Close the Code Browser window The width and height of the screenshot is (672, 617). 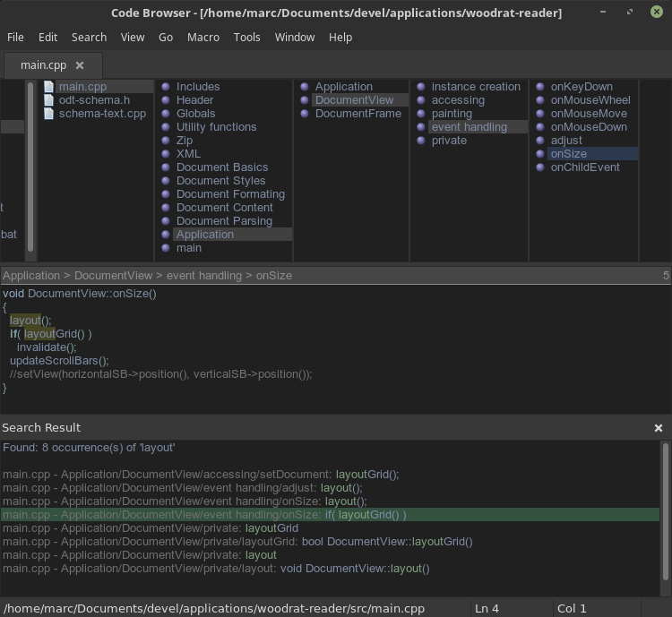point(657,12)
